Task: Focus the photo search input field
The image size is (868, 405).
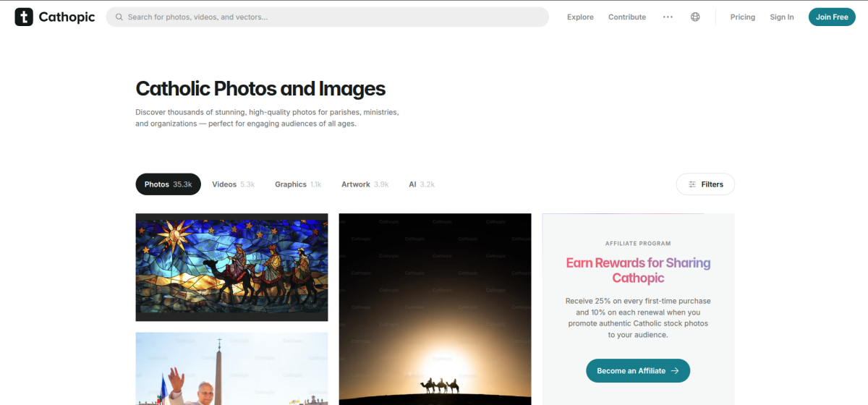Action: (x=333, y=17)
